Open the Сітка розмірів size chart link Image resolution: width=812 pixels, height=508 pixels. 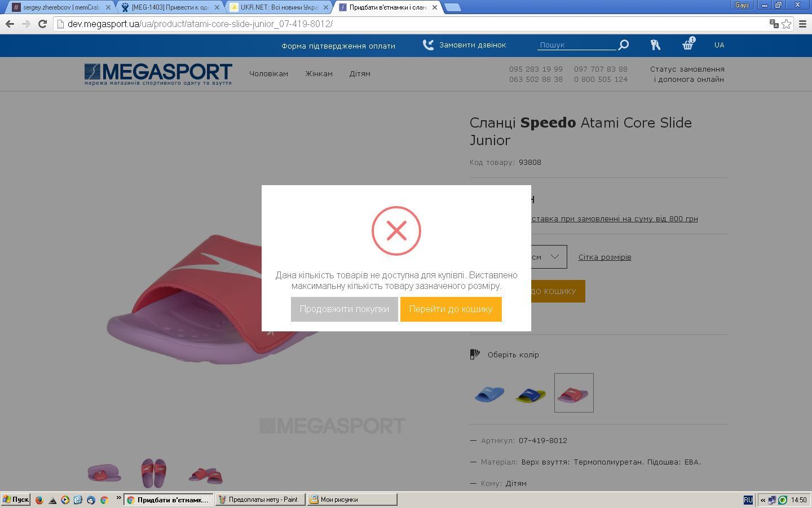click(604, 257)
